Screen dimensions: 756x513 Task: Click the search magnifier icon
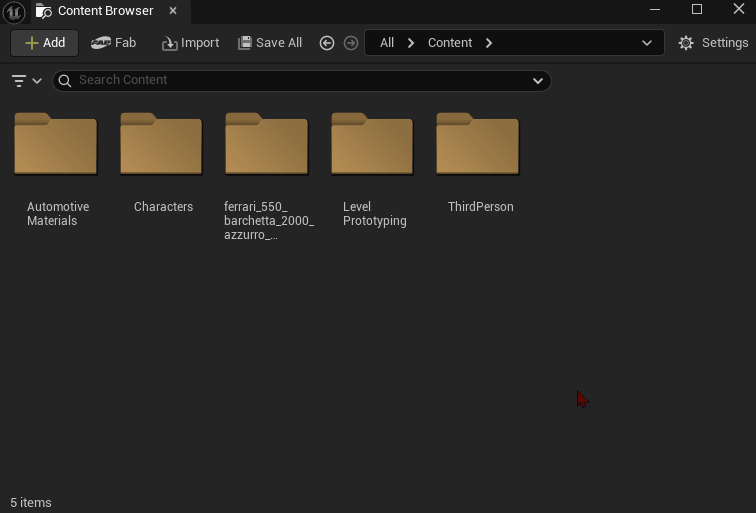click(x=65, y=81)
